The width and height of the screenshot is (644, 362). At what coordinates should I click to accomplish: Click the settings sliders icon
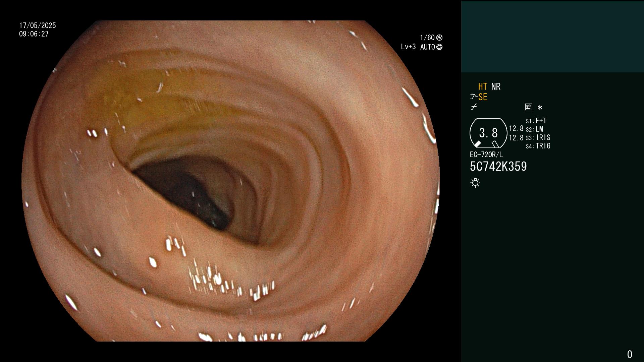(529, 107)
